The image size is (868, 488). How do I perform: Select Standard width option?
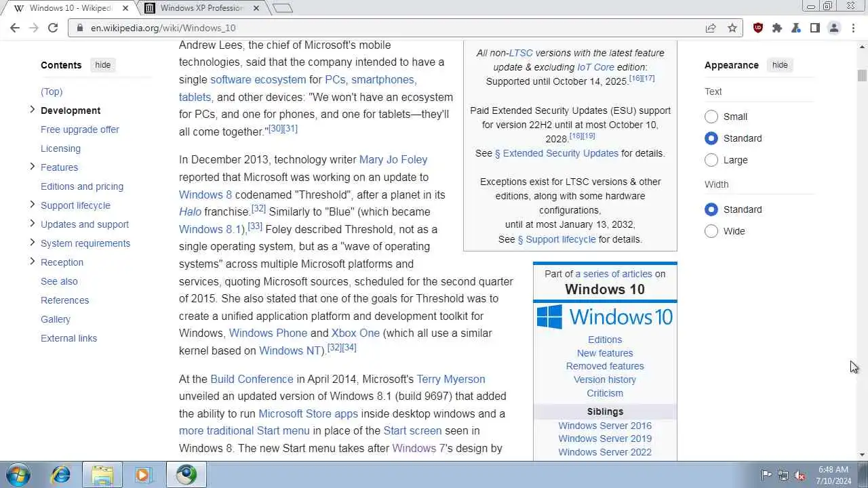tap(711, 209)
